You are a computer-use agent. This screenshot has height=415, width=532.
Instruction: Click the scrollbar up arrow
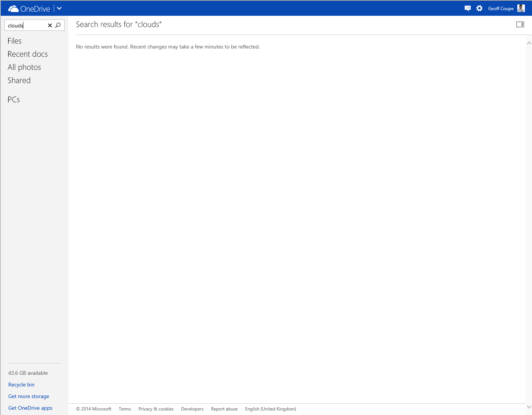point(529,43)
